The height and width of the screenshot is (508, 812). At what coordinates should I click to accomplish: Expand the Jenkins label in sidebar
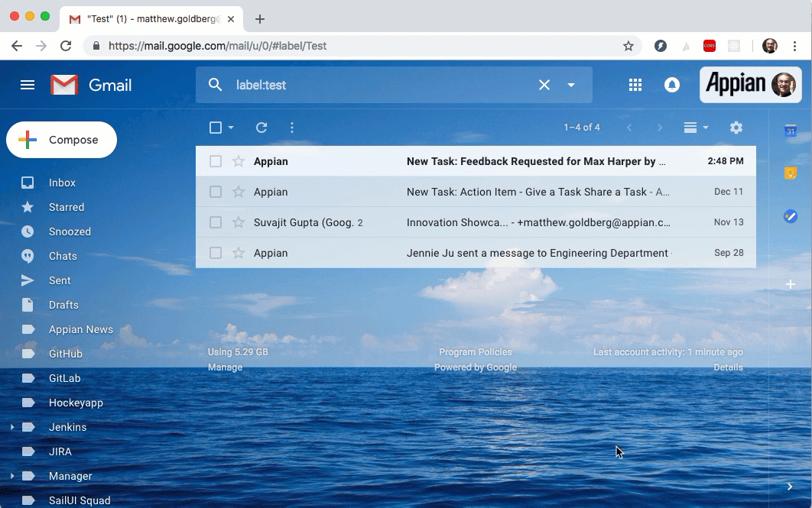[x=12, y=427]
